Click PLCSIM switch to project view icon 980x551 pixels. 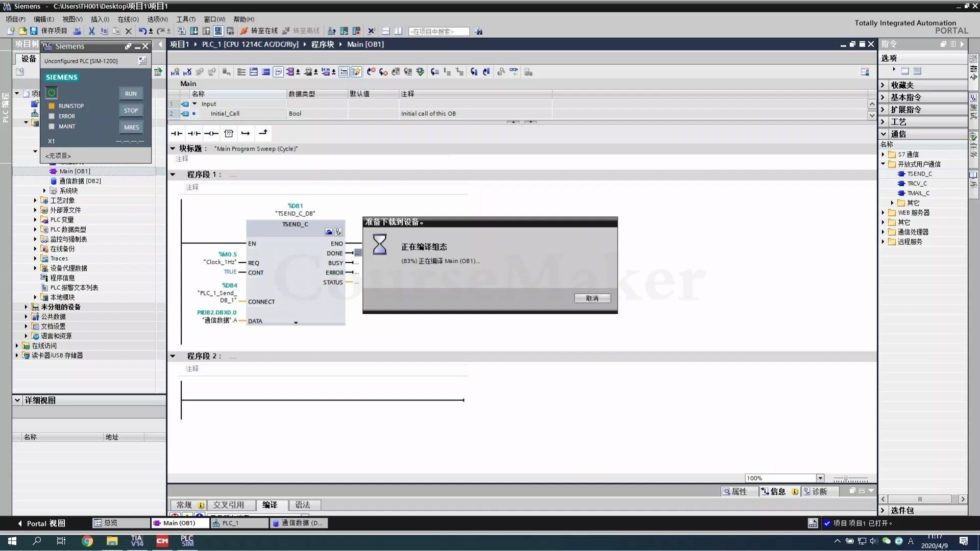tap(142, 61)
